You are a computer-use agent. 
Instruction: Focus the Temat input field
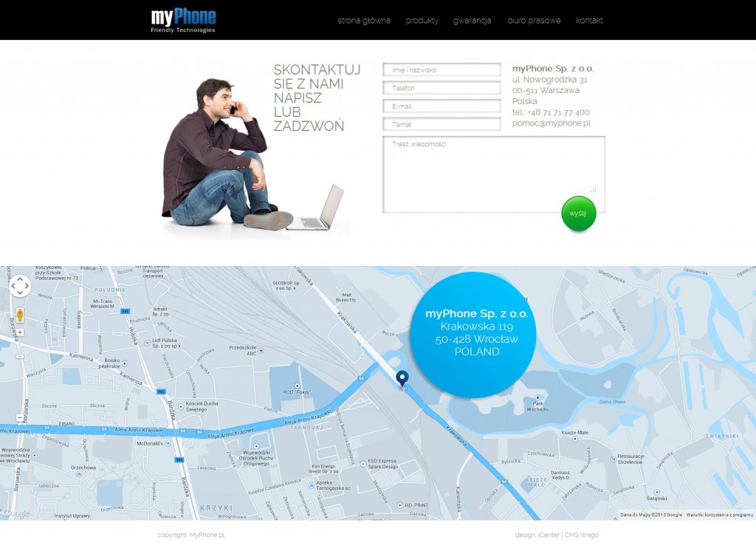pyautogui.click(x=441, y=124)
